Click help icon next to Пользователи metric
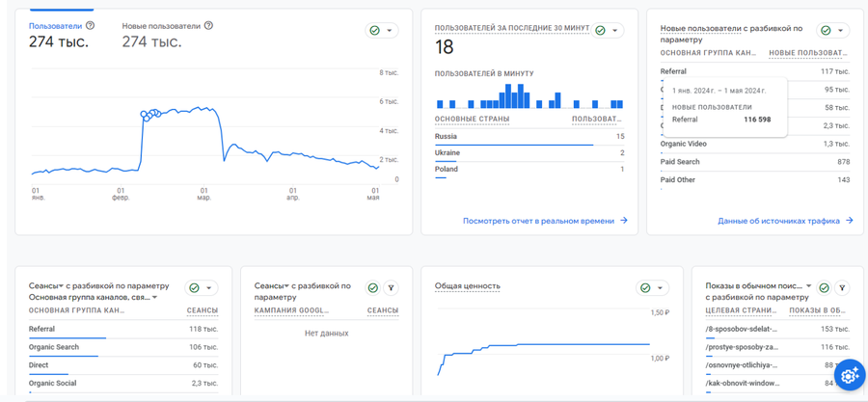Image resolution: width=868 pixels, height=402 pixels. point(91,25)
